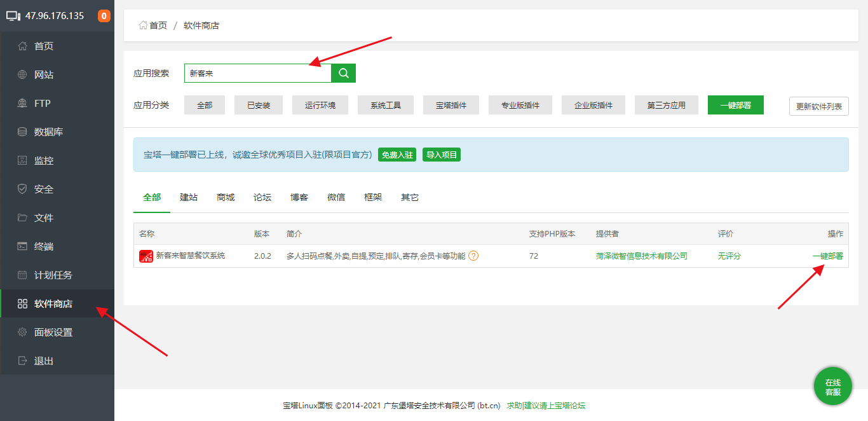Select the 宝塔插件 category button
868x421 pixels.
pyautogui.click(x=451, y=105)
